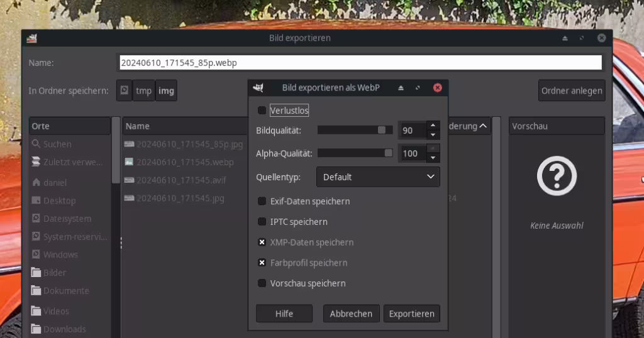Select the tmp path button
Viewport: 644px width, 338px height.
(144, 90)
